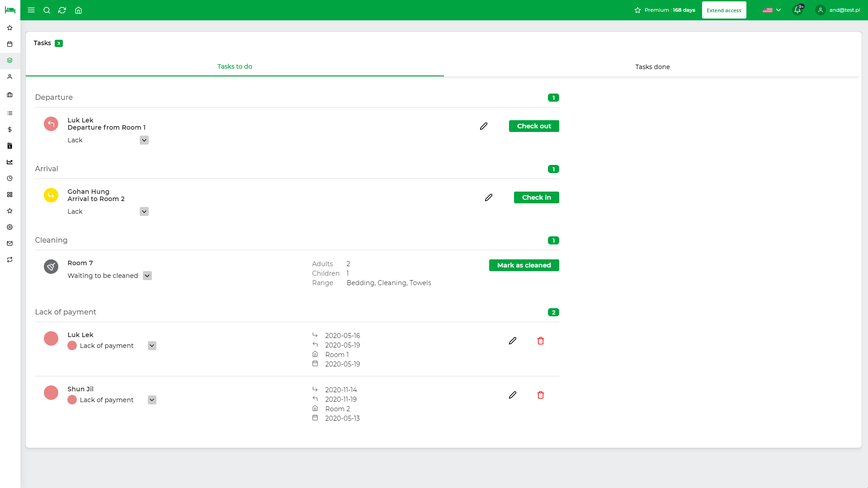Go to home icon in top bar
868x488 pixels.
coord(78,10)
